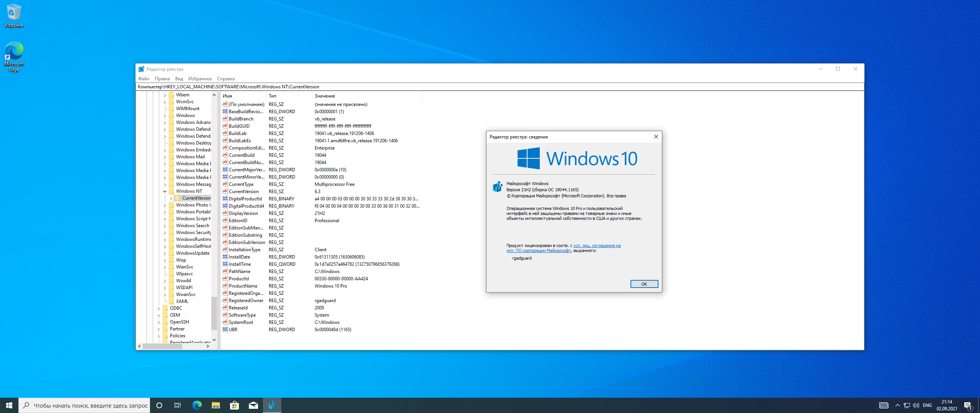The image size is (980, 413).
Task: Click Registry Editor icon in taskbar
Action: [x=272, y=405]
